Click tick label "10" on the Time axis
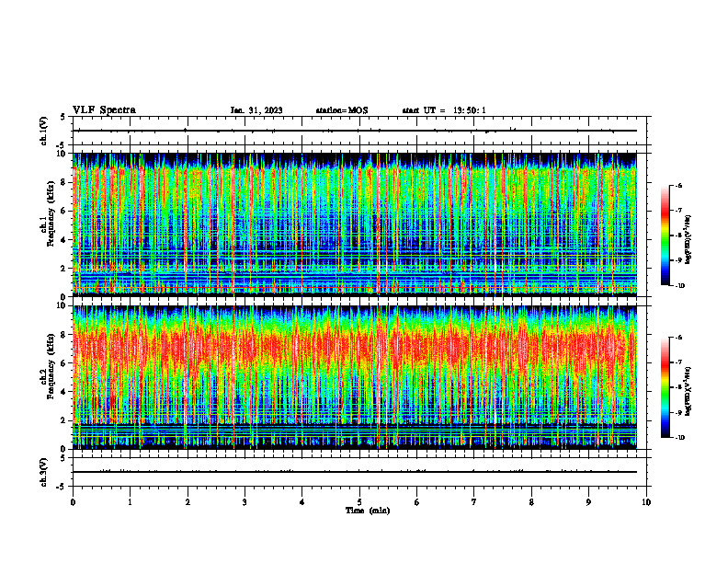 [646, 502]
